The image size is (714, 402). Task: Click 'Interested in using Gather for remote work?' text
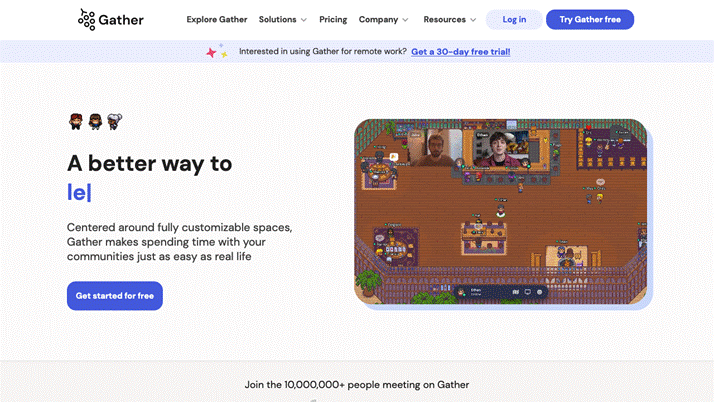[x=322, y=51]
